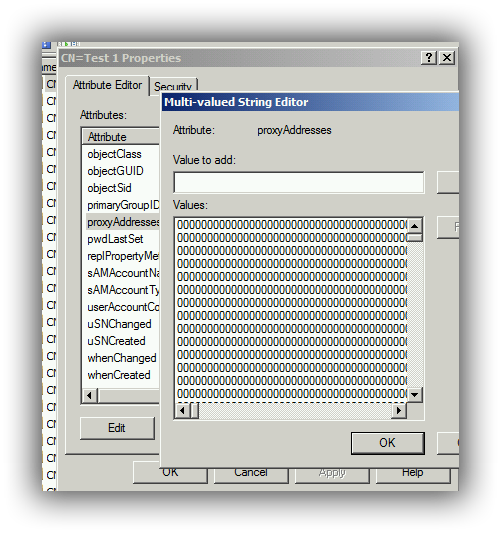Click the values list scroll left arrow
501x533 pixels.
coord(182,411)
